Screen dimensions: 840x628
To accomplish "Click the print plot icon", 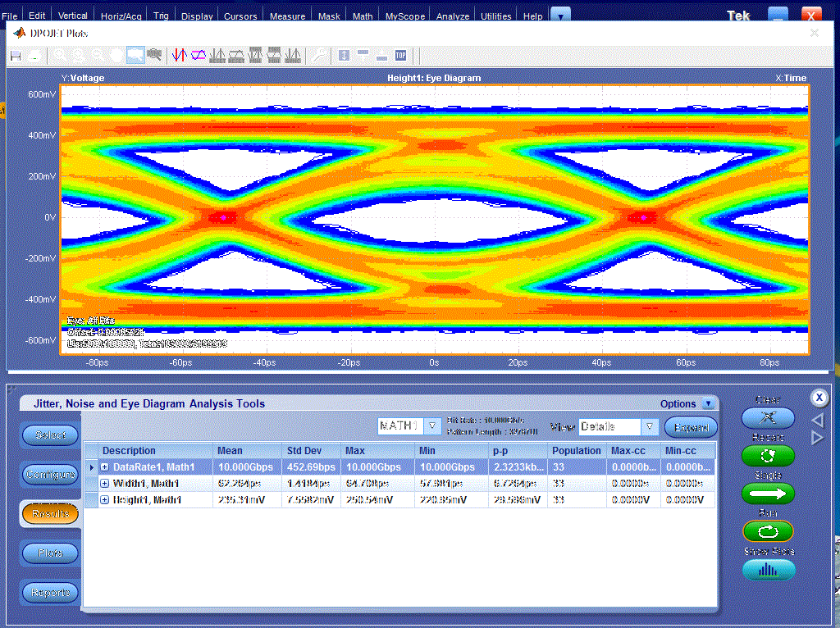I will click(x=34, y=56).
